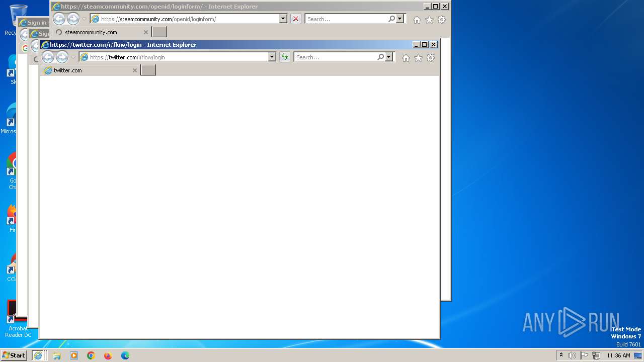This screenshot has width=644, height=362.
Task: Open Windows Explorer folder on taskbar
Action: (57, 355)
